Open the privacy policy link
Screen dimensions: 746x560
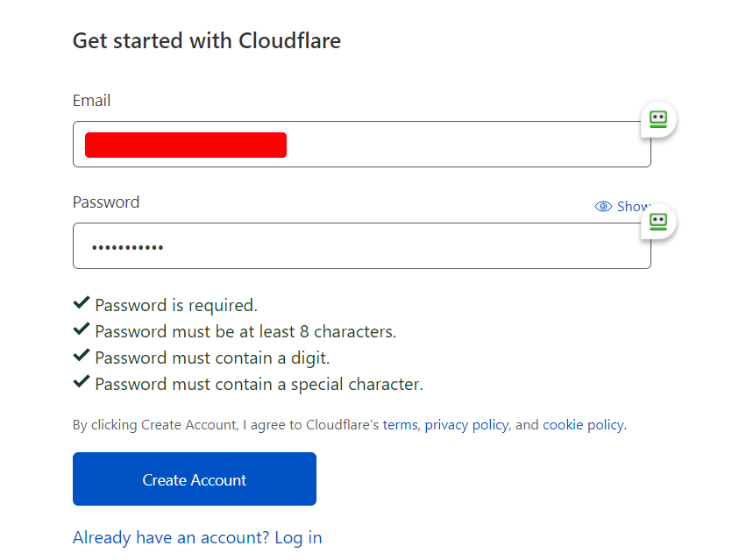[466, 424]
